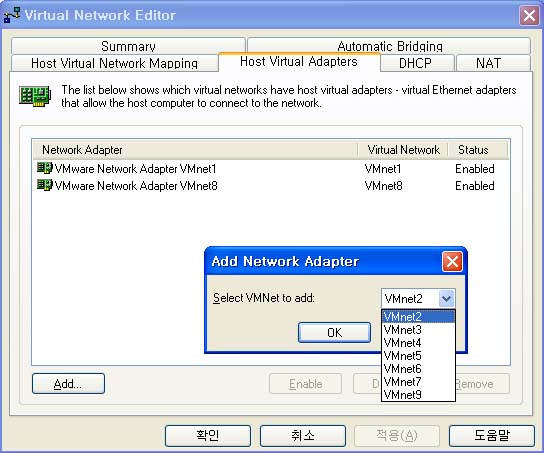544x453 pixels.
Task: Select the Host Virtual Adapters tab
Action: click(x=299, y=62)
